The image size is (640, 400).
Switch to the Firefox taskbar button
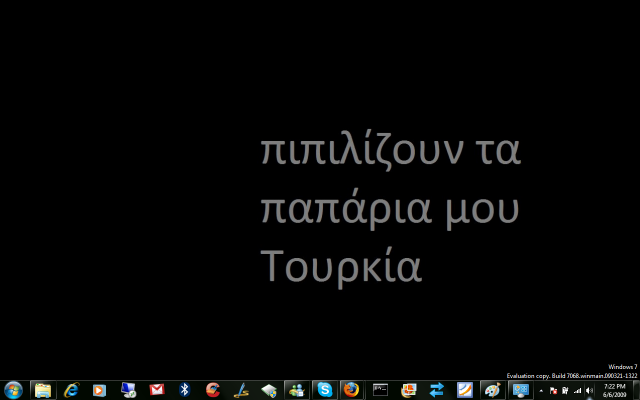351,390
